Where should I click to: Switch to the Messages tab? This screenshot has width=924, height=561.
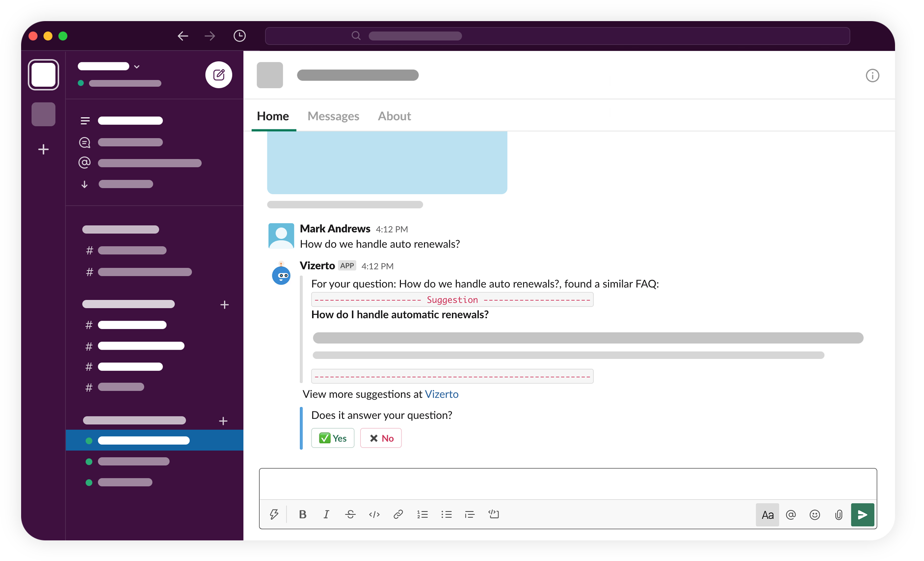coord(333,116)
